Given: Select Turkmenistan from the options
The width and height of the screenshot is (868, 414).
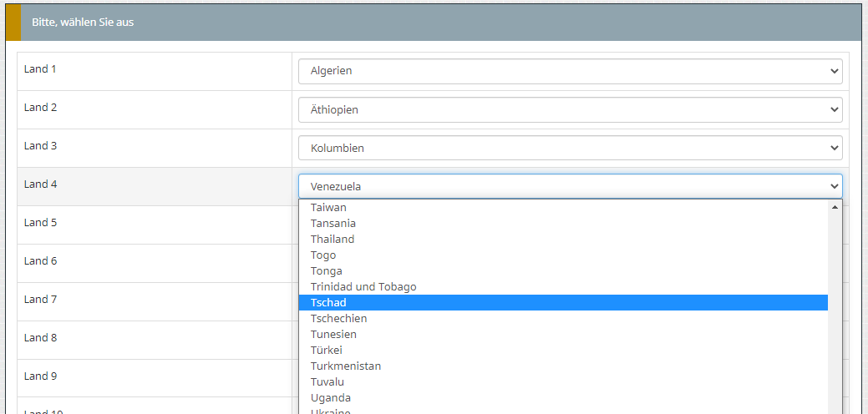Looking at the screenshot, I should pos(346,366).
